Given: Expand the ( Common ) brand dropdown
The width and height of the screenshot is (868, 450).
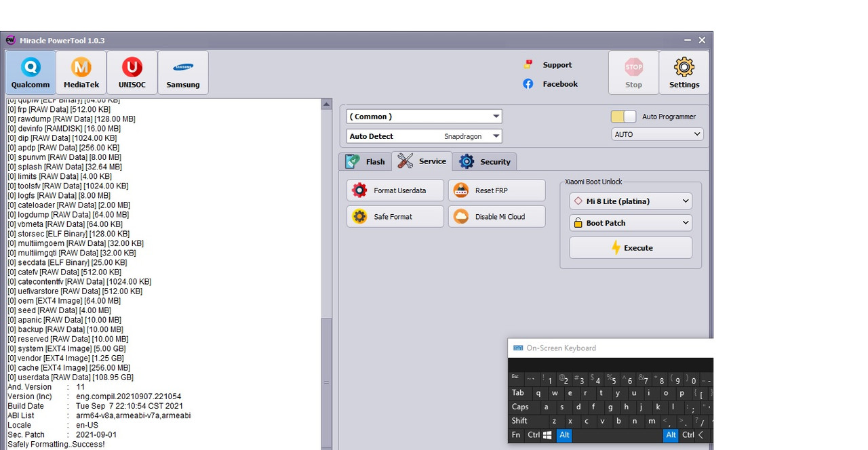Looking at the screenshot, I should (425, 117).
